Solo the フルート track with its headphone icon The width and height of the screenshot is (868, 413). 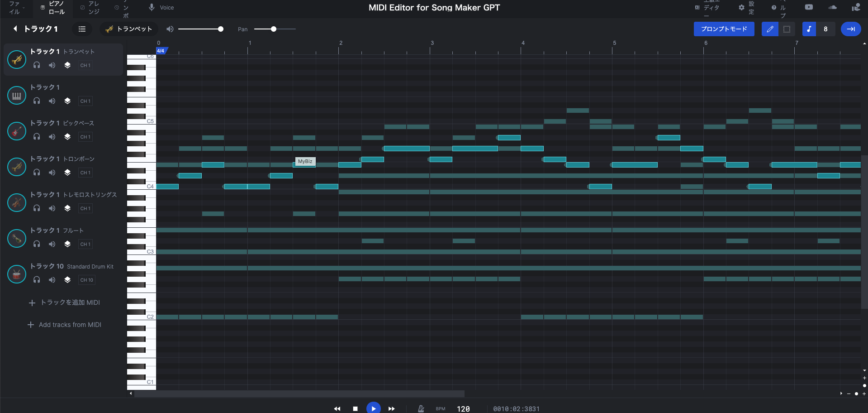(36, 244)
